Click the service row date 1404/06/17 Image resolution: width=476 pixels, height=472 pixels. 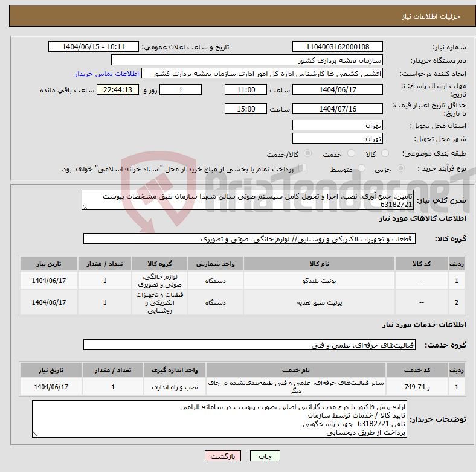pyautogui.click(x=51, y=387)
